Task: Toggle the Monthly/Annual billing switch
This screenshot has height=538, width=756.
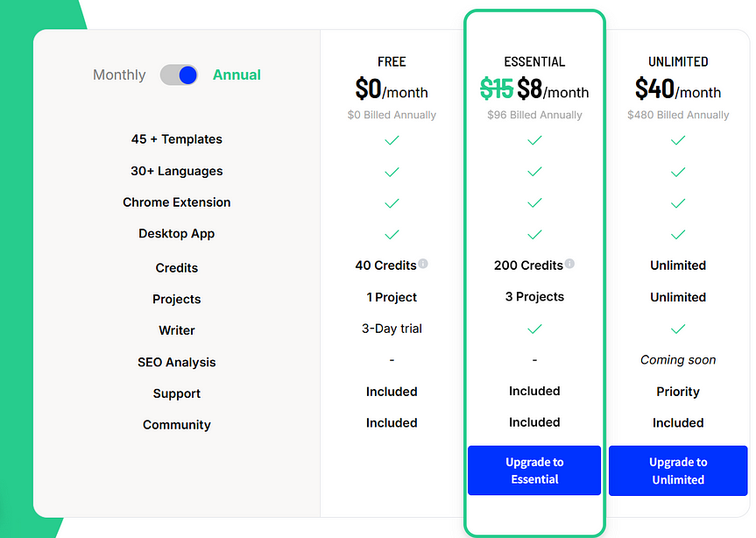Action: pyautogui.click(x=179, y=75)
